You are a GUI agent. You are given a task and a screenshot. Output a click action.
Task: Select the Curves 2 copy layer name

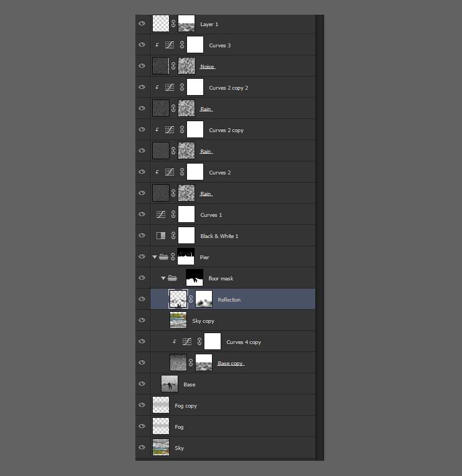(x=226, y=130)
